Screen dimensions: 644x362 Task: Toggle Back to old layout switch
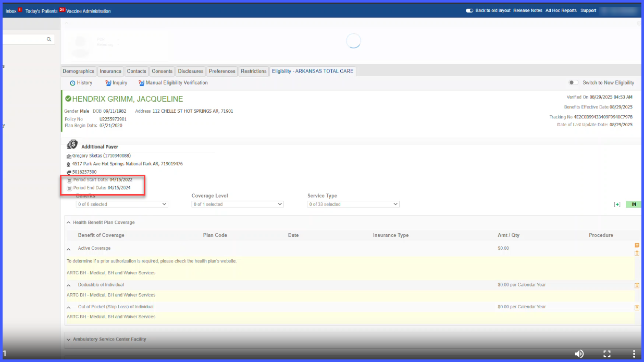(469, 10)
